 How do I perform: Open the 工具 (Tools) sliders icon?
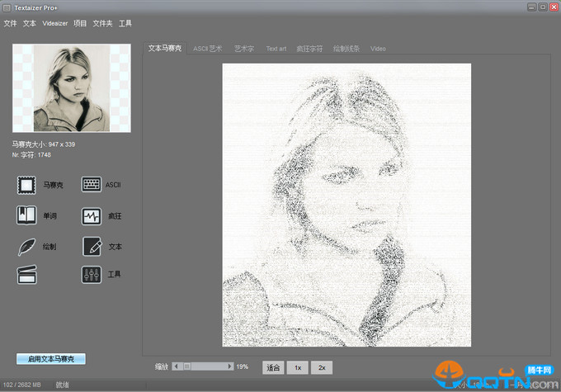click(92, 275)
